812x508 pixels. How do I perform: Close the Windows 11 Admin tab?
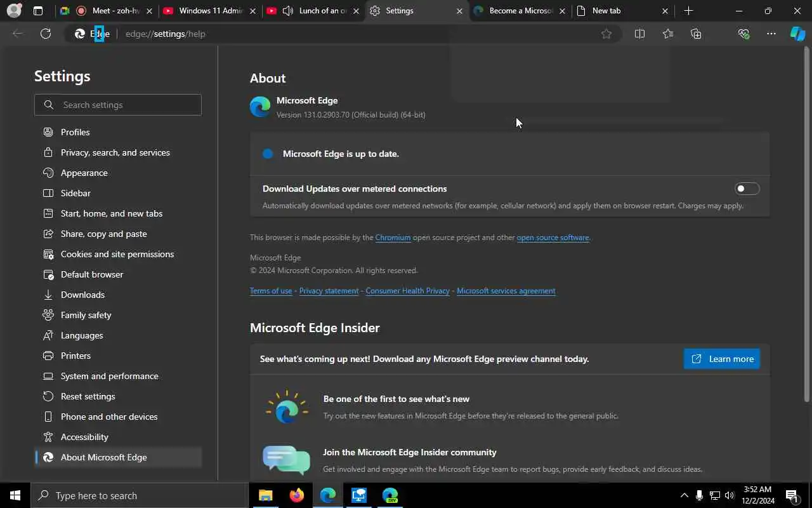click(252, 11)
